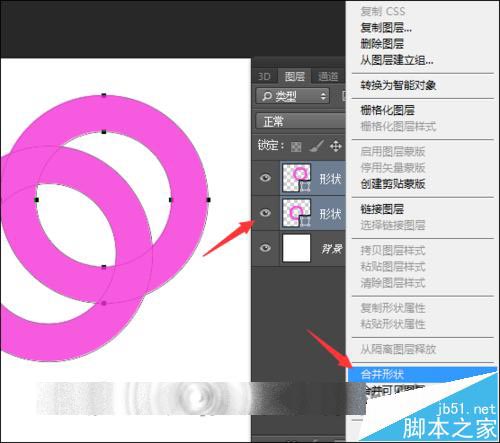The image size is (500, 443).
Task: Click 复制形状属性 menu entry
Action: pyautogui.click(x=393, y=308)
